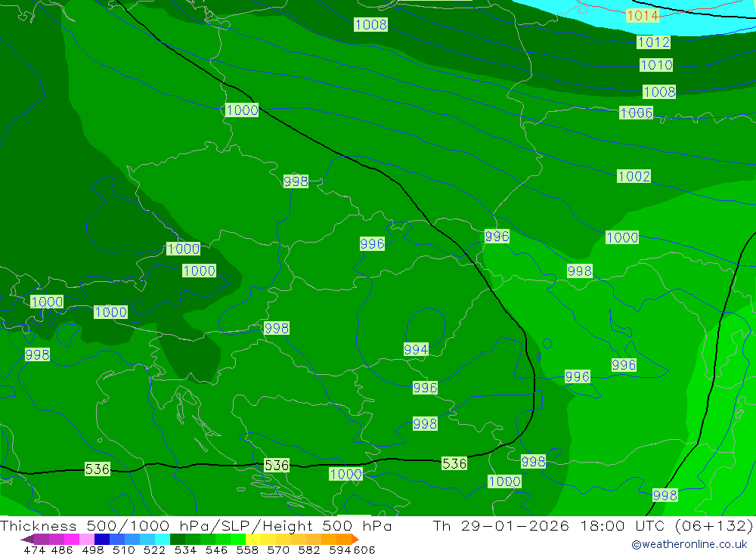Click the purple arrow at legend start
This screenshot has width=756, height=554.
[x=27, y=539]
